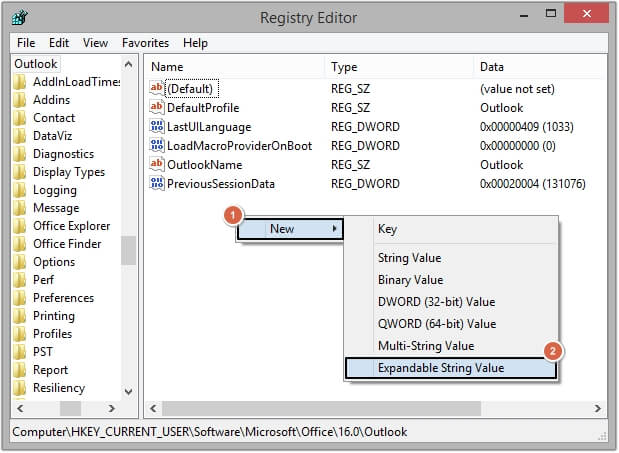
Task: Choose Expandable String Value from submenu
Action: point(440,368)
